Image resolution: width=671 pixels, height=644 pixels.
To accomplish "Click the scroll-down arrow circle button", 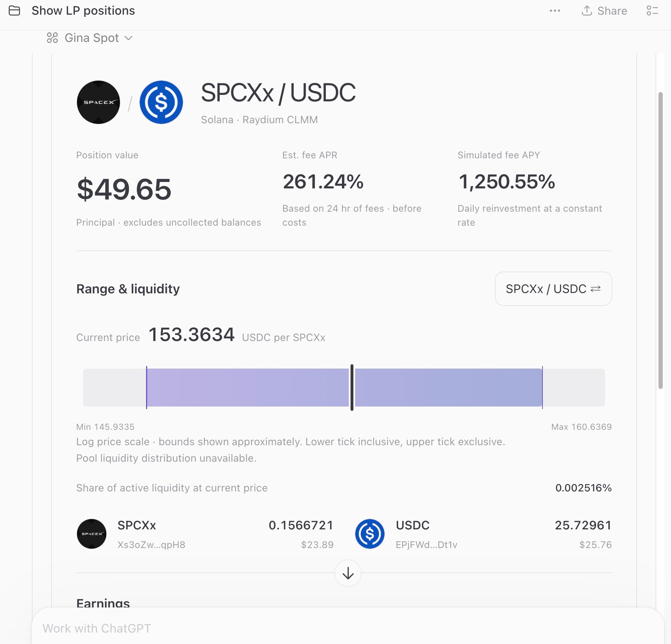I will coord(348,573).
